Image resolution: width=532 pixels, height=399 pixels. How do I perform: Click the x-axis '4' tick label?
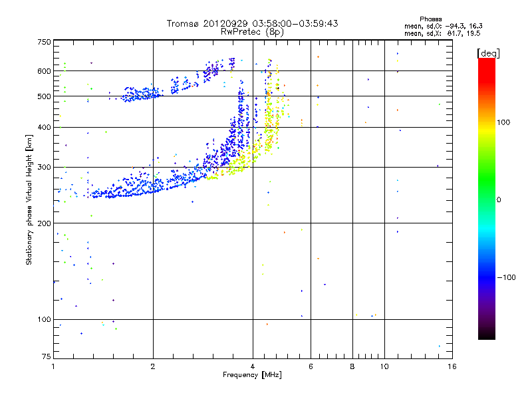click(x=253, y=366)
